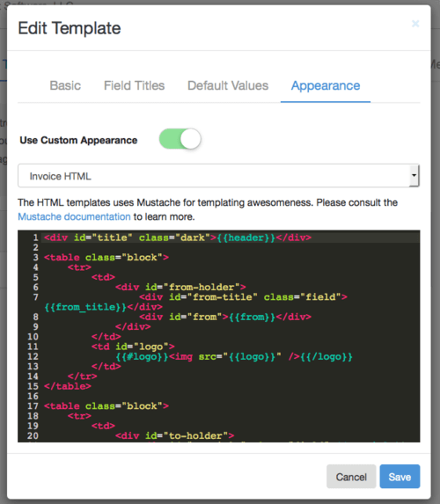Place cursor on from-holder div line
Screen dimensions: 440x504
180,287
